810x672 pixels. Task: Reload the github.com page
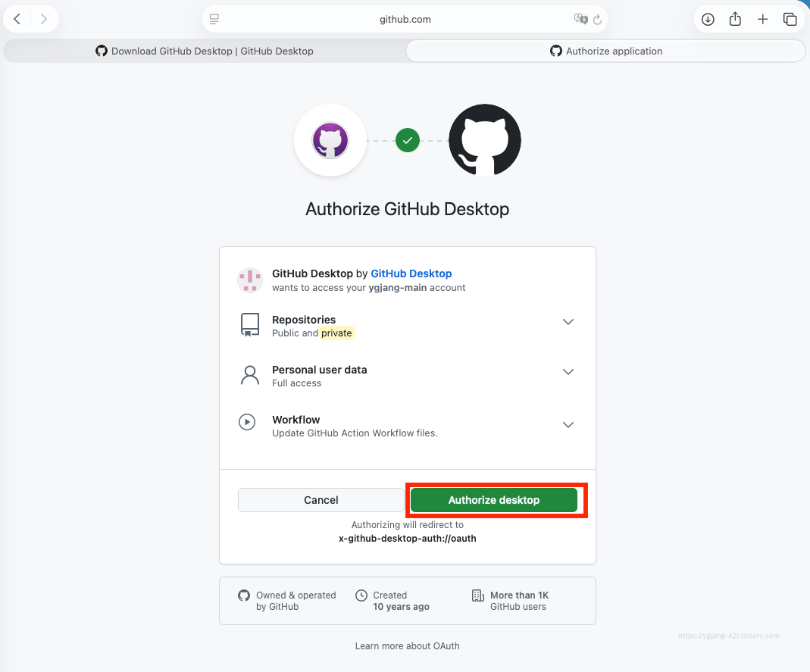[598, 20]
